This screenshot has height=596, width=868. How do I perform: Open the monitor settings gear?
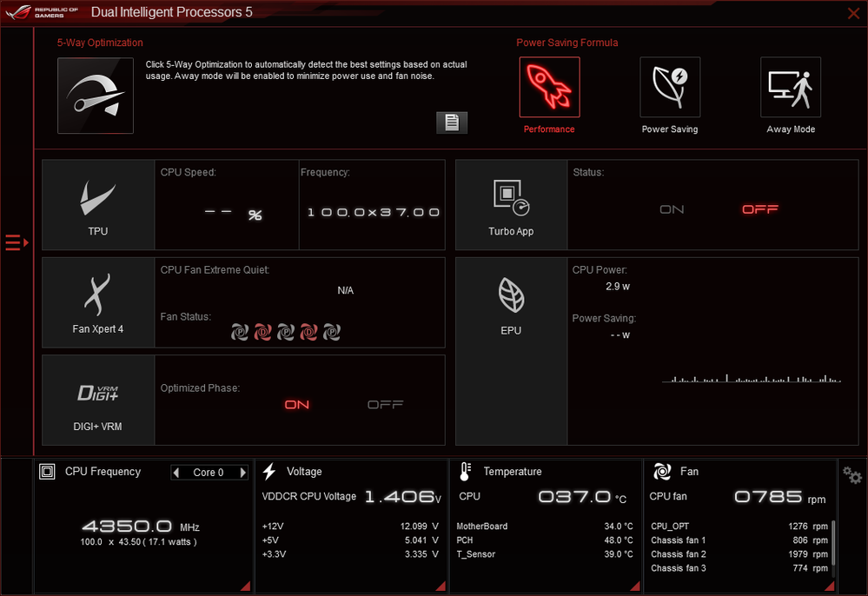point(852,475)
